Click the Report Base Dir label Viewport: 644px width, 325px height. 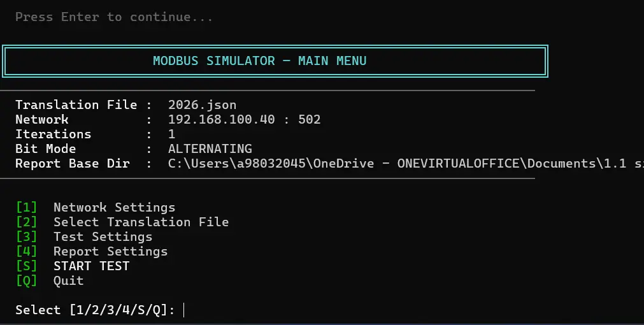coord(72,164)
